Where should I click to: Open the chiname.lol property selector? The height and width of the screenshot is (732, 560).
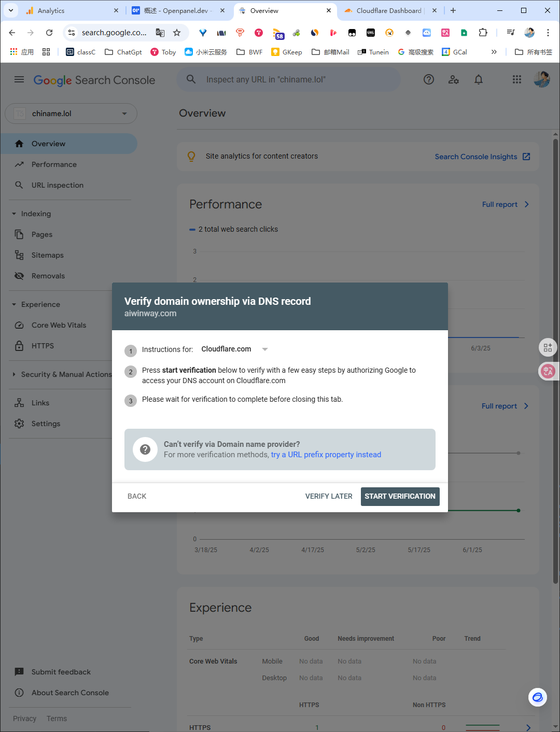[x=71, y=114]
